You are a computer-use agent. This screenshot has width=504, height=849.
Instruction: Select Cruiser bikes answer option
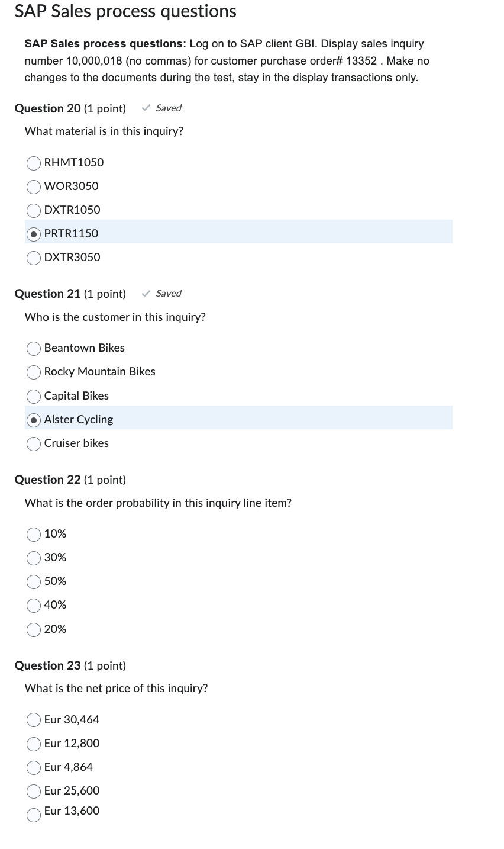(34, 443)
